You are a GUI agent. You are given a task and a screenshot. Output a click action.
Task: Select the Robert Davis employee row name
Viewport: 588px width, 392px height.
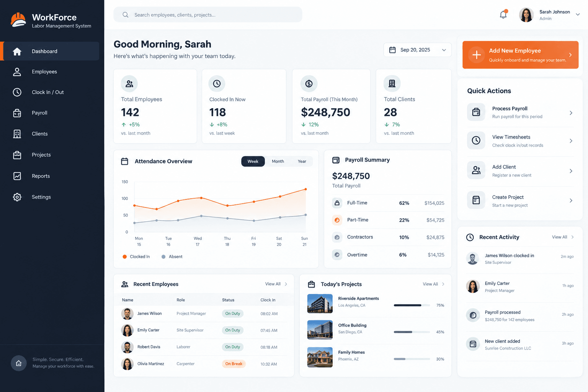click(x=149, y=347)
